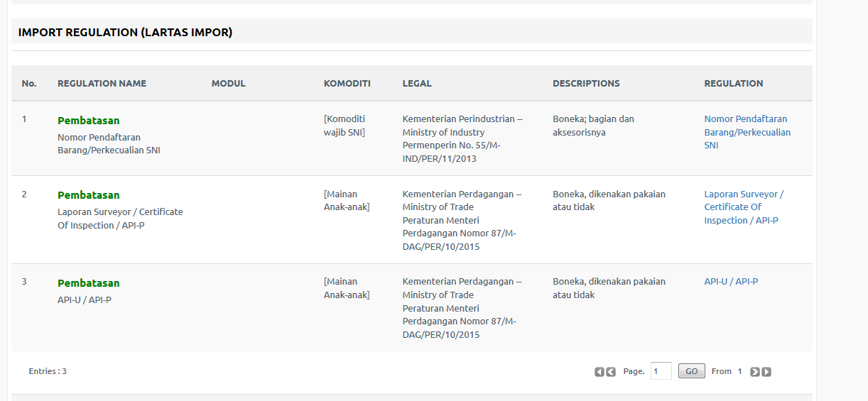Open the API-U / API-P regulation link
868x401 pixels.
pos(731,282)
